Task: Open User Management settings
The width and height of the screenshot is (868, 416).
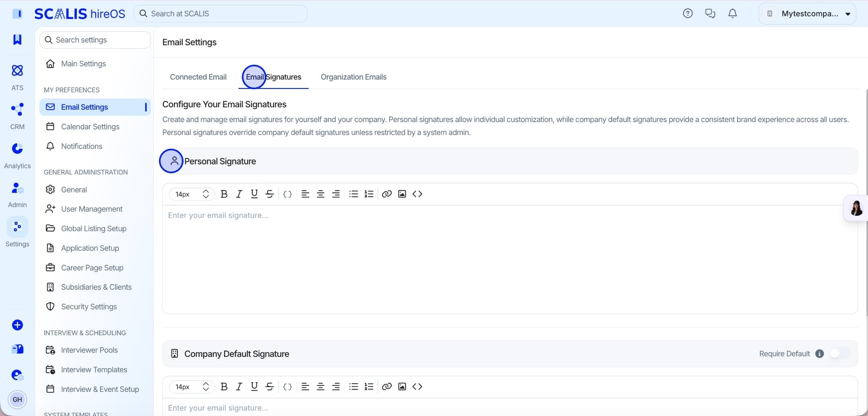Action: (95, 209)
